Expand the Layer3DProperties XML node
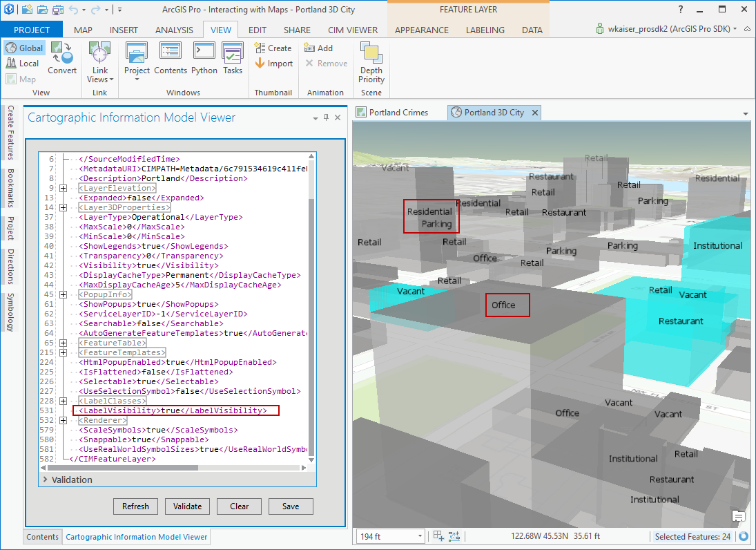The image size is (756, 550). [63, 207]
